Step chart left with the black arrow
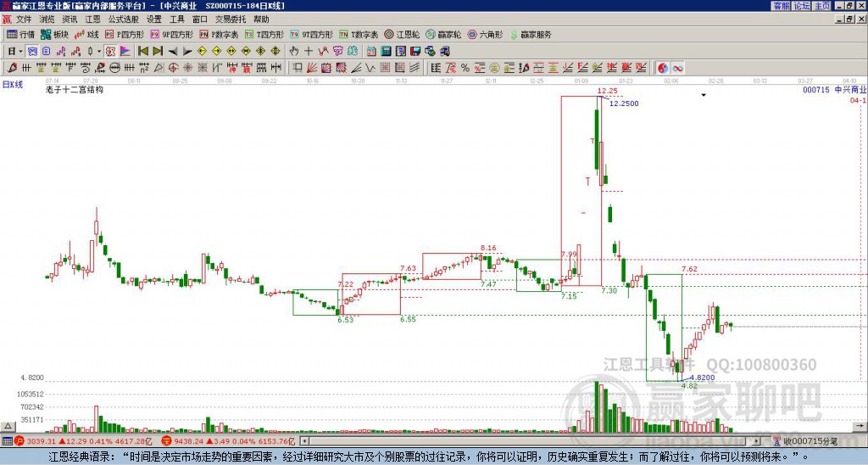The image size is (868, 465). (173, 51)
